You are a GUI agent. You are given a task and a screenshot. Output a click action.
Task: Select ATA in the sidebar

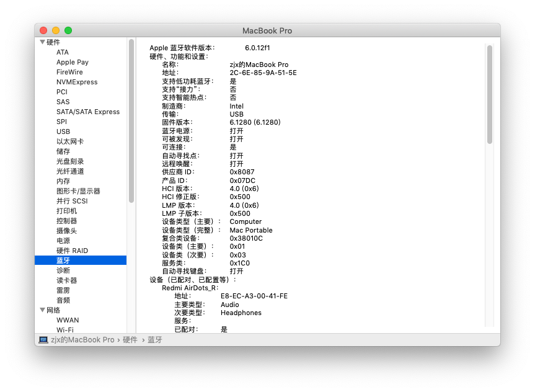tap(63, 52)
